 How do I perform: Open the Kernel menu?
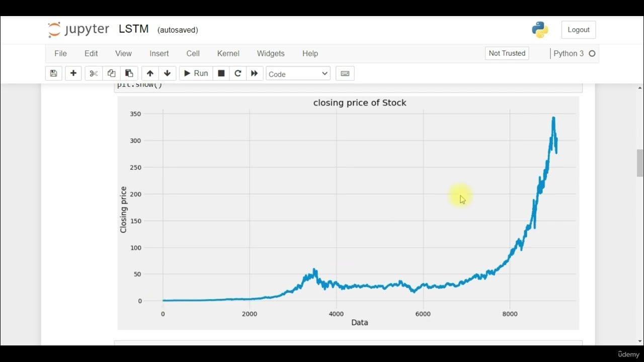click(228, 53)
